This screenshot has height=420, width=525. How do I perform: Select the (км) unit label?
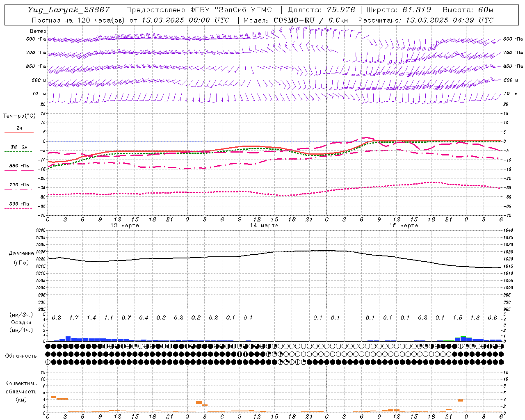tap(21, 399)
